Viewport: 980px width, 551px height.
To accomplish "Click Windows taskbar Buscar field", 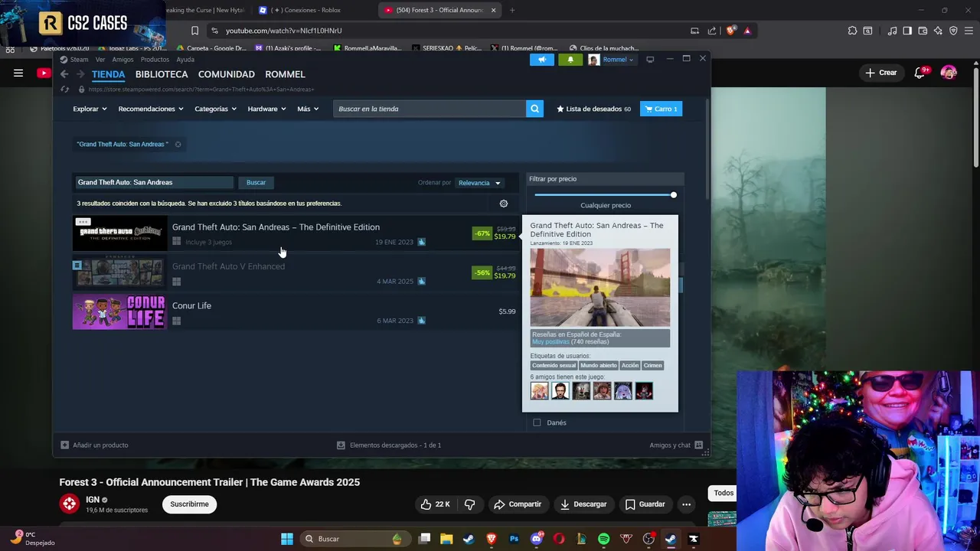I will click(x=354, y=539).
